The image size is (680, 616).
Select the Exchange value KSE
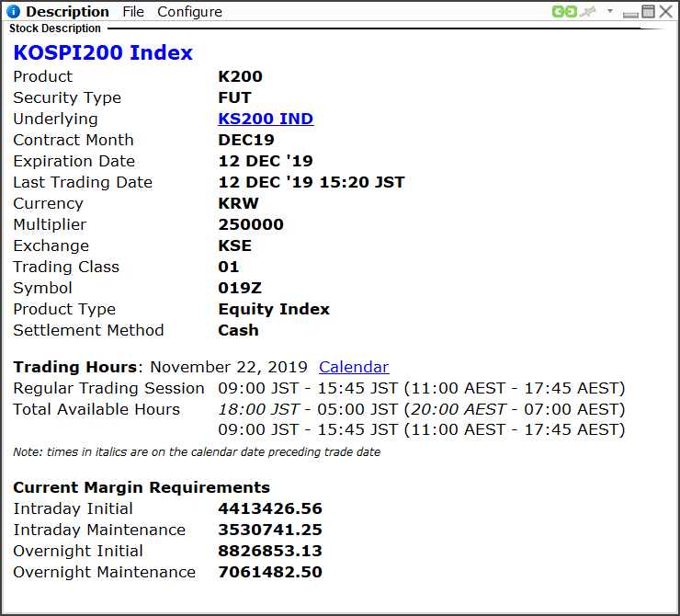pyautogui.click(x=234, y=245)
